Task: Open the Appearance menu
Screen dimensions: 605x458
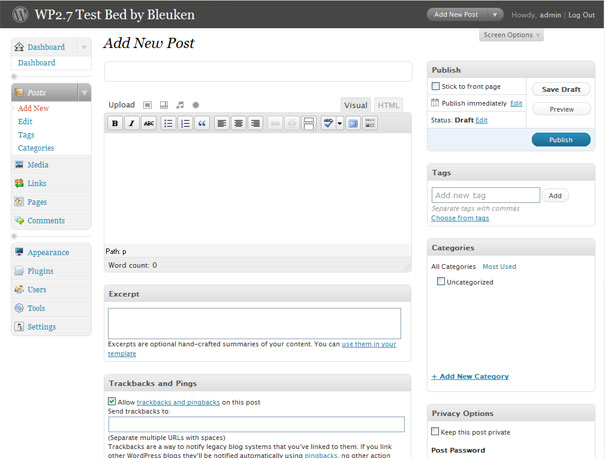Action: point(48,252)
